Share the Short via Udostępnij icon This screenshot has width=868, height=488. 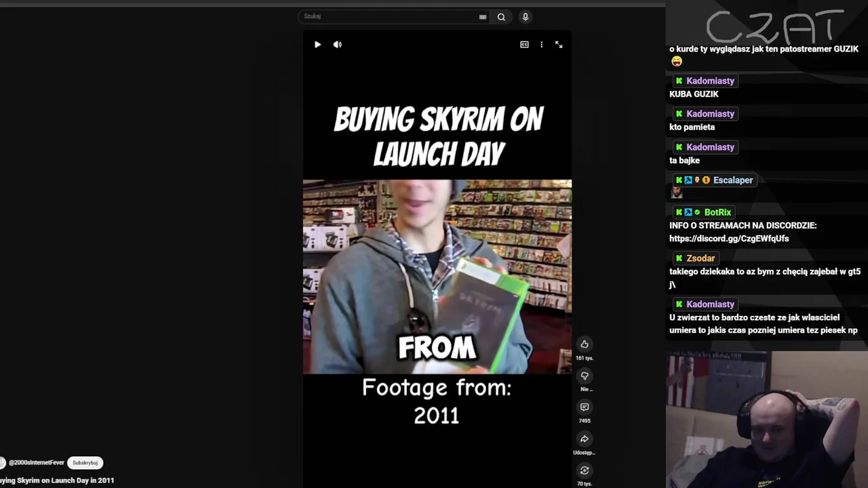click(x=585, y=439)
